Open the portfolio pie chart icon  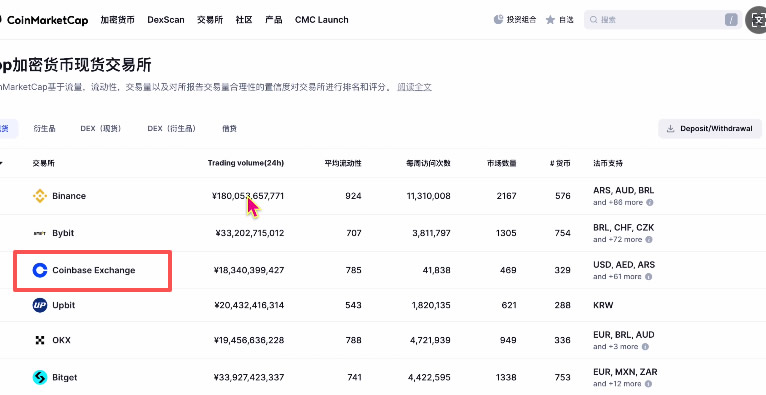click(x=498, y=20)
